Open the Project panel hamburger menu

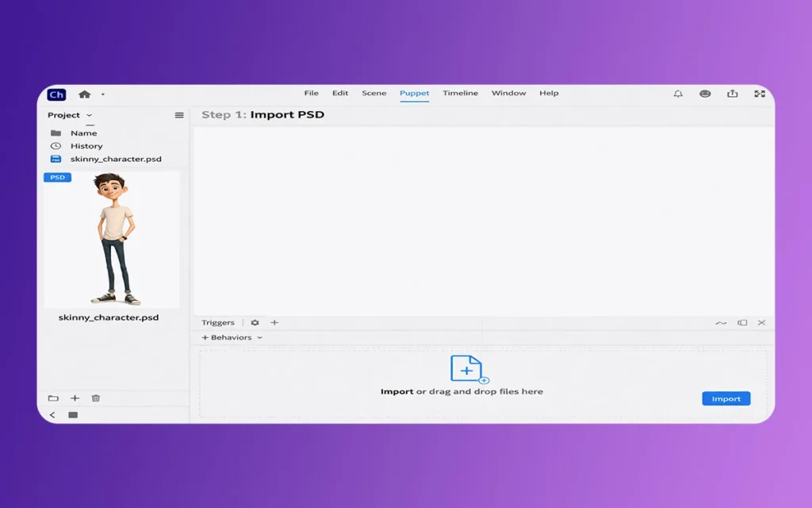[179, 115]
